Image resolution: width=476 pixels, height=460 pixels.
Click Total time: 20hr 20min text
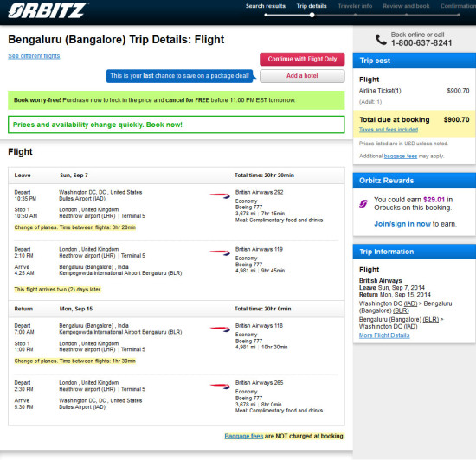(x=264, y=176)
